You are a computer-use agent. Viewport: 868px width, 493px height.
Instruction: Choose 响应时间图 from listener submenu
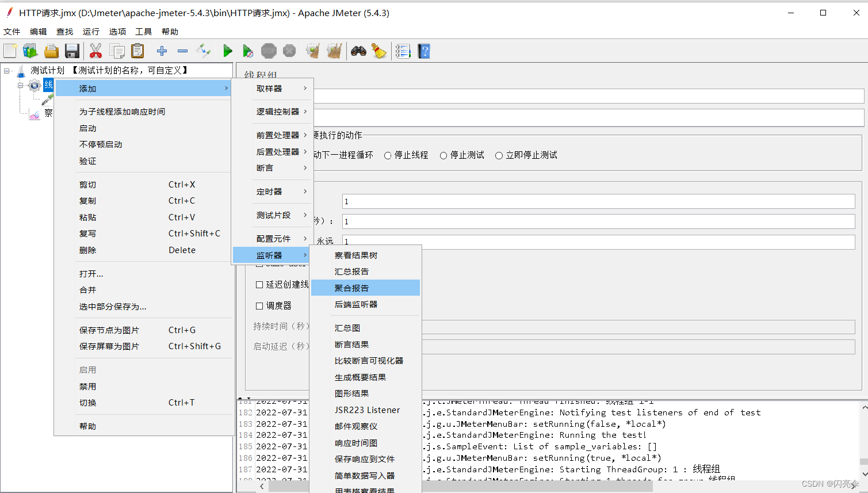(x=365, y=443)
